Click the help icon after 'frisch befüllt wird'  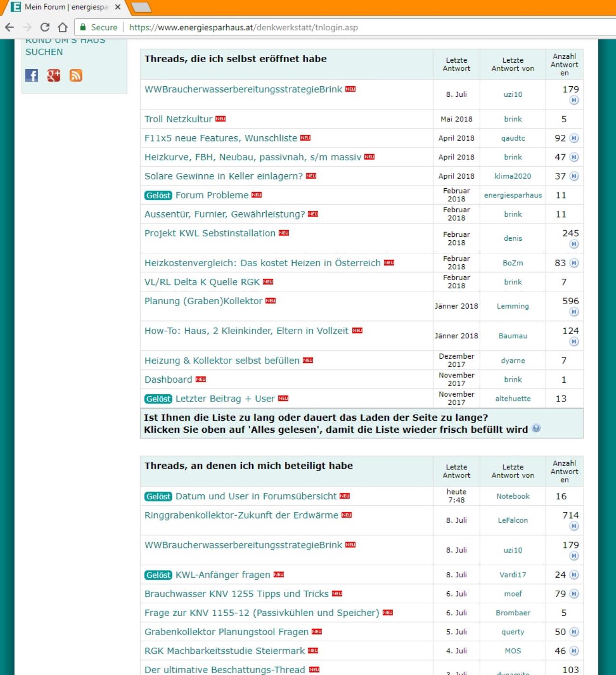(536, 428)
